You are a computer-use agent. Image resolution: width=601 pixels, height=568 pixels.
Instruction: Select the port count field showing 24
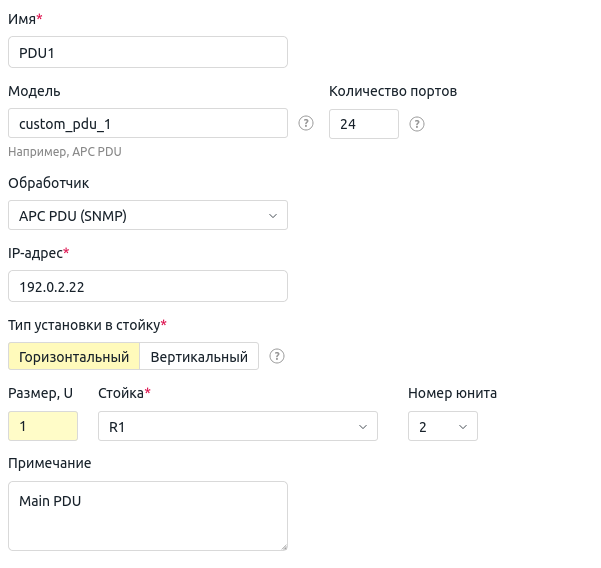[364, 124]
